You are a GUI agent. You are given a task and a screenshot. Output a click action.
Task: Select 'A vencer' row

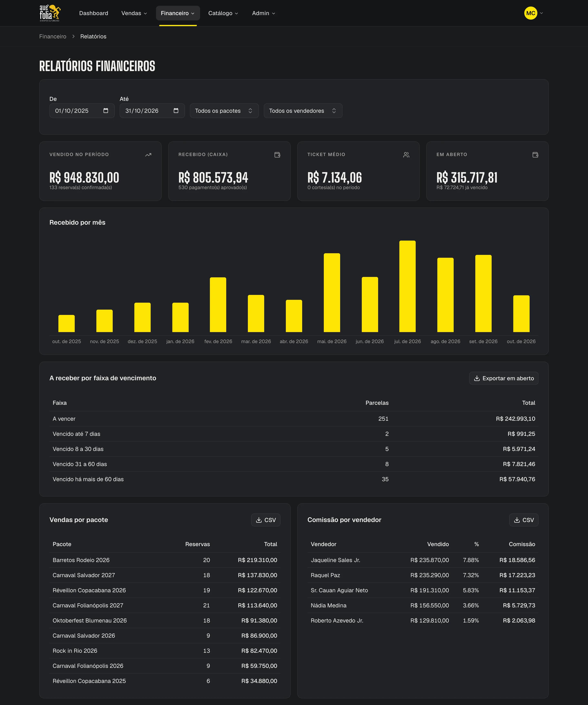pos(294,419)
